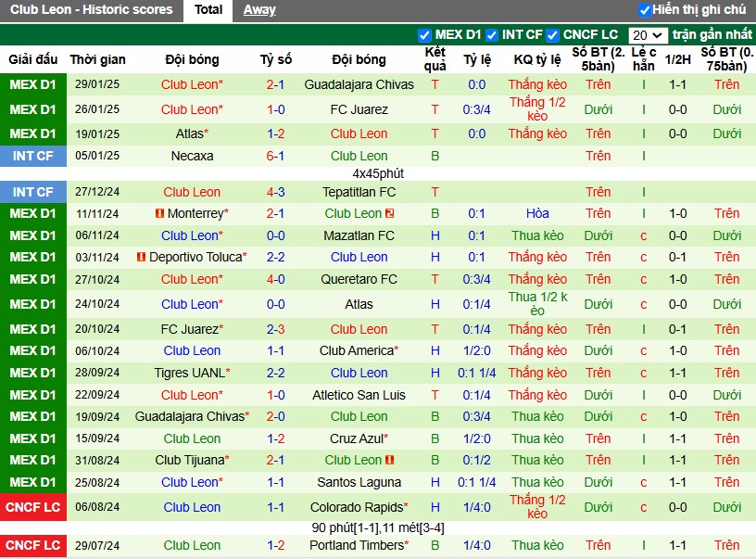This screenshot has width=756, height=559.
Task: Open Atletico San Luis team link
Action: tap(359, 395)
